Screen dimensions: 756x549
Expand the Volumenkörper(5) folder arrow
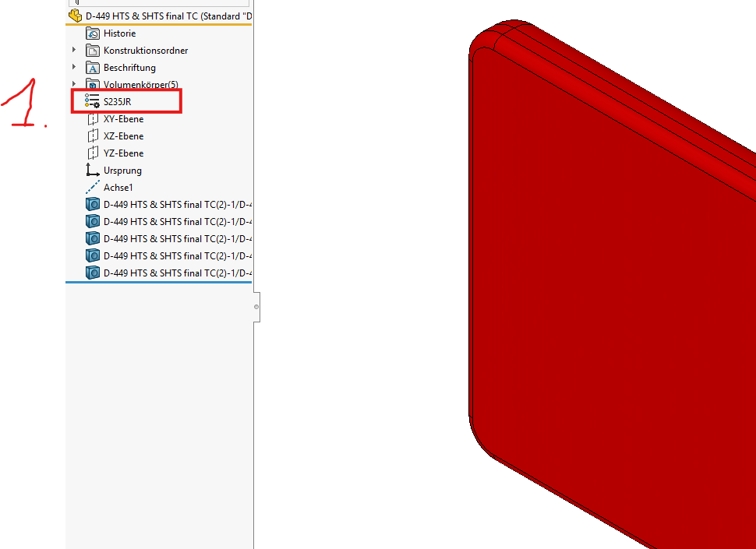pyautogui.click(x=75, y=85)
